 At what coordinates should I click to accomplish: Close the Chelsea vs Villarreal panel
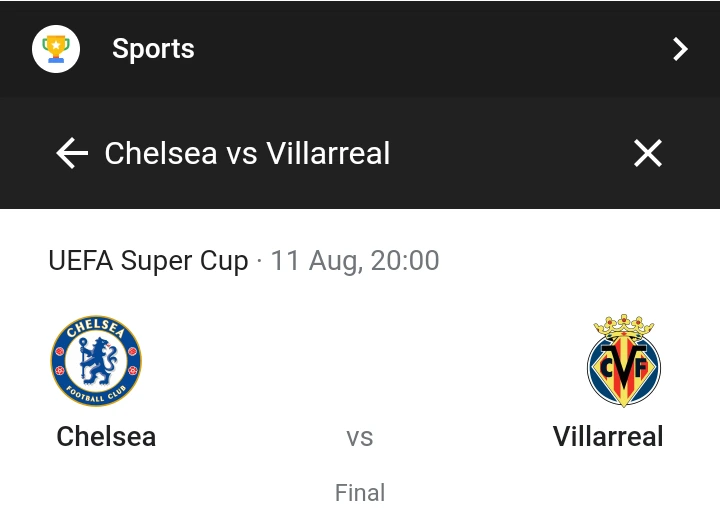click(x=648, y=153)
